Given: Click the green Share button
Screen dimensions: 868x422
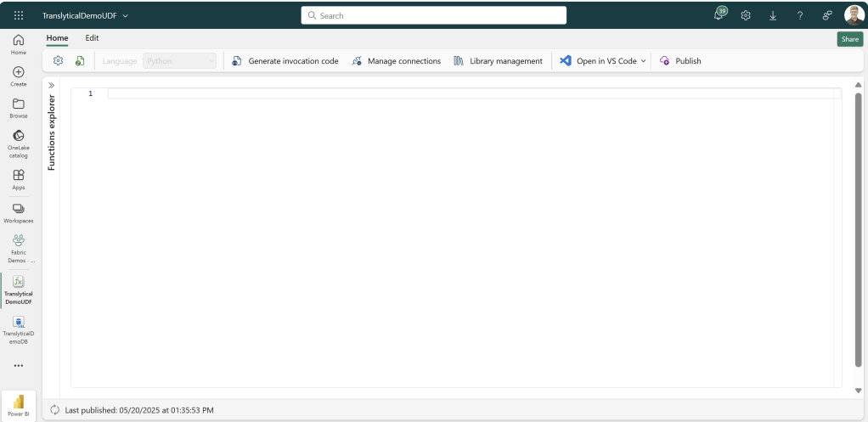Looking at the screenshot, I should pos(849,39).
